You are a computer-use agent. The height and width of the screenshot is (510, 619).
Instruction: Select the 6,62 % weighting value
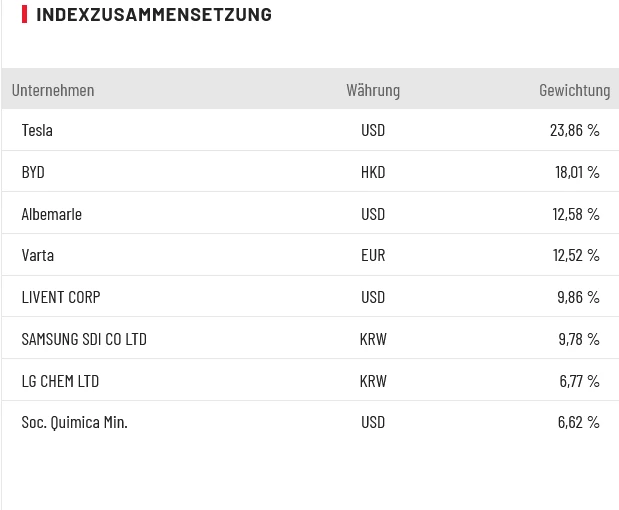click(578, 422)
